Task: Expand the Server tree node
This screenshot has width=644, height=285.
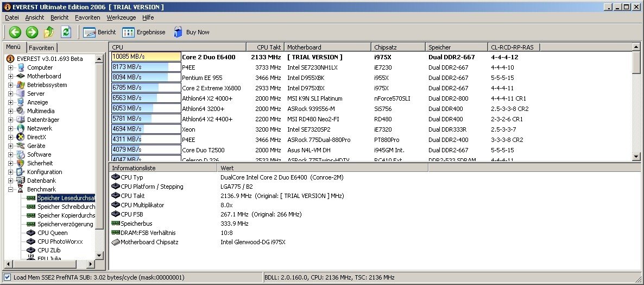Action: click(11, 94)
